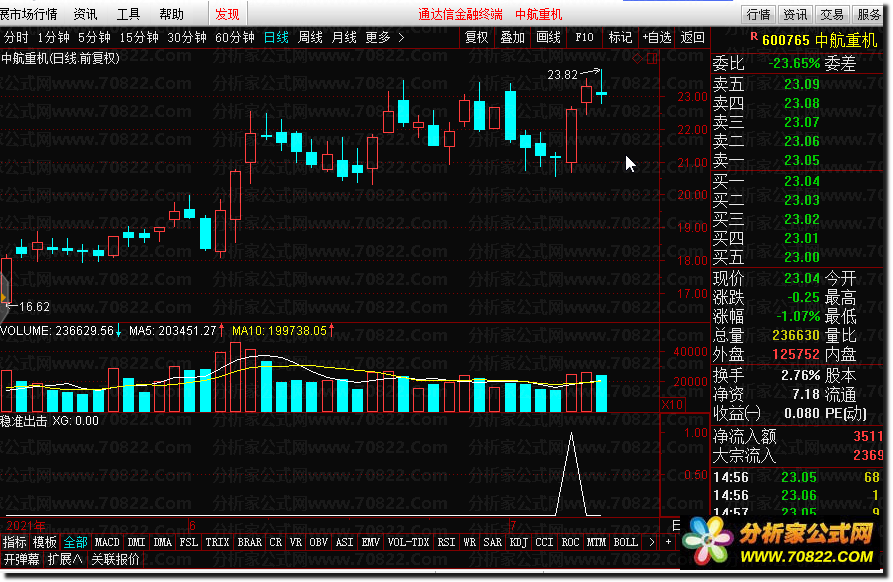The image size is (893, 582).
Task: Switch indicator to ROC
Action: pyautogui.click(x=571, y=542)
